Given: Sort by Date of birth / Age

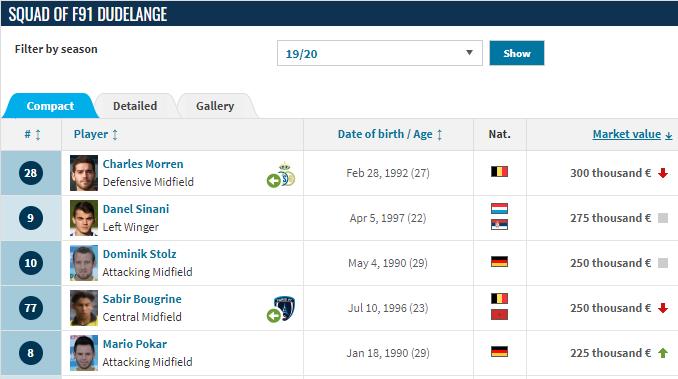Looking at the screenshot, I should pos(390,134).
